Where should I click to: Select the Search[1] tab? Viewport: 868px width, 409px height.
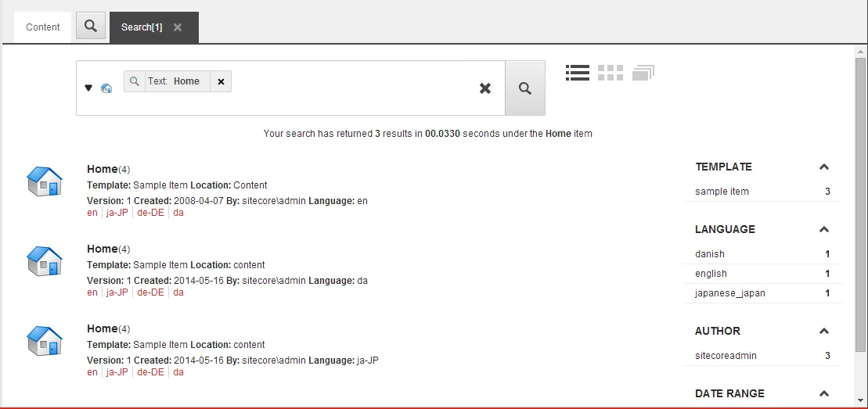point(142,27)
